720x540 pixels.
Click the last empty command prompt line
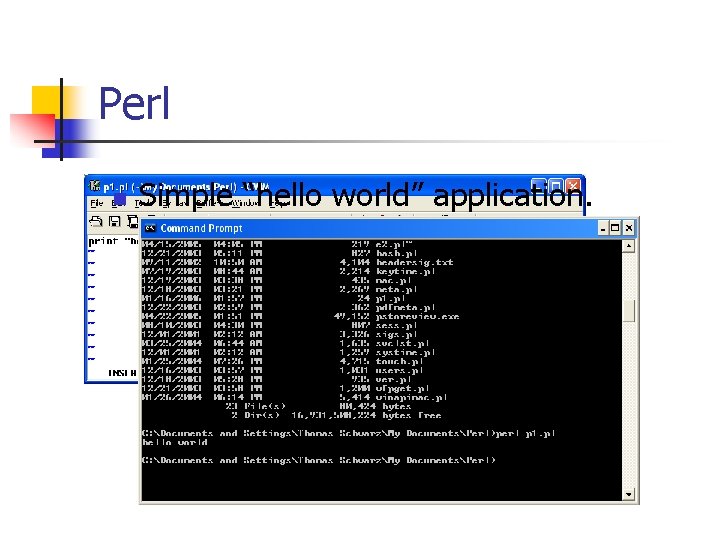[319, 461]
